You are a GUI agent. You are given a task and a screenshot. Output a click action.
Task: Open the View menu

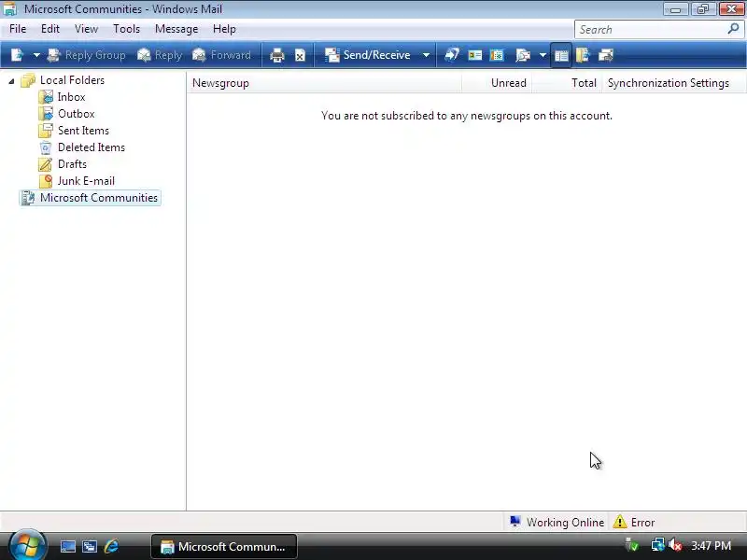(x=86, y=29)
